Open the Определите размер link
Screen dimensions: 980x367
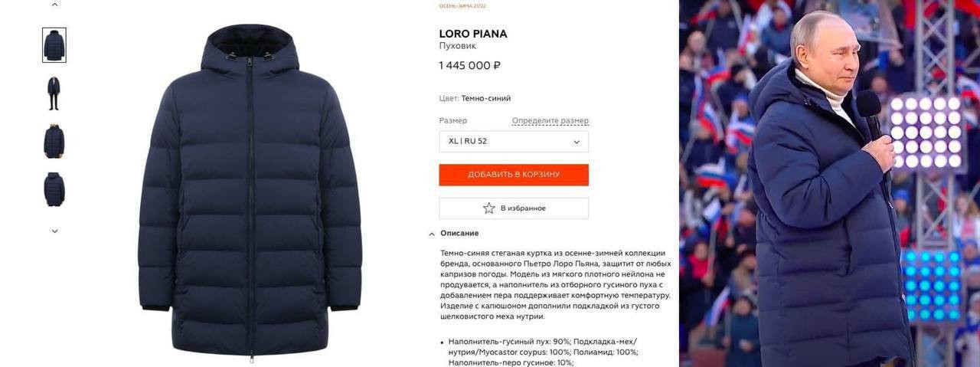[550, 121]
